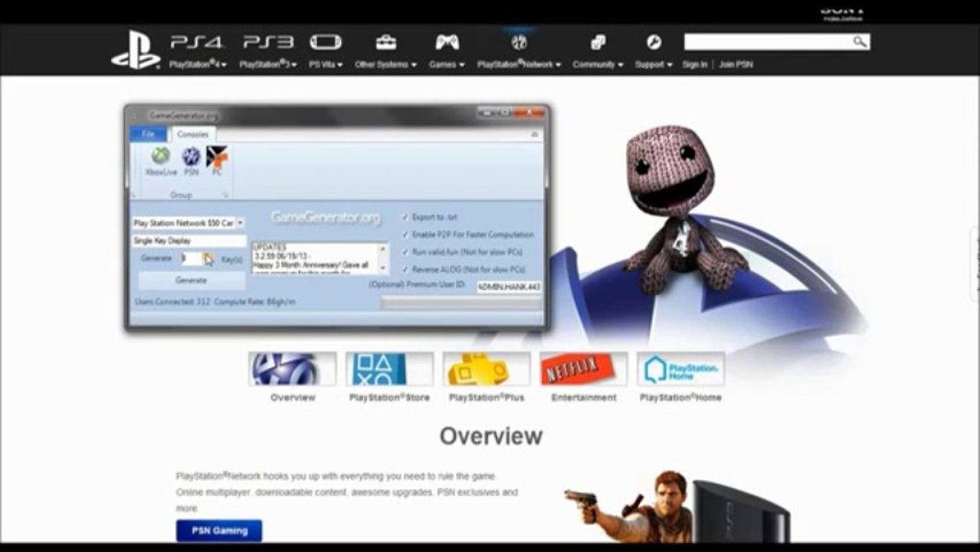This screenshot has height=552, width=980.
Task: Click the UPDATES text box
Action: pos(315,259)
